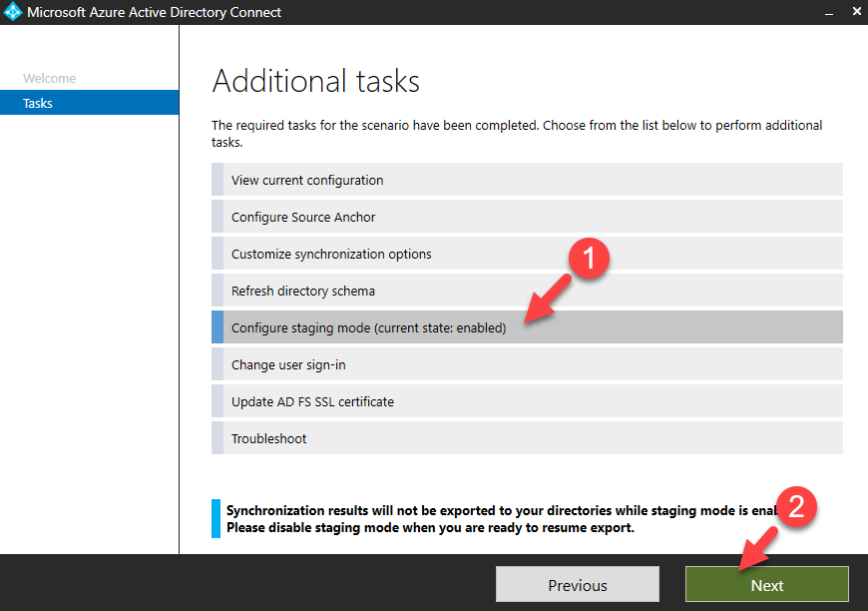Select the Tasks step in sidebar
Screen dimensions: 868x611
89,103
